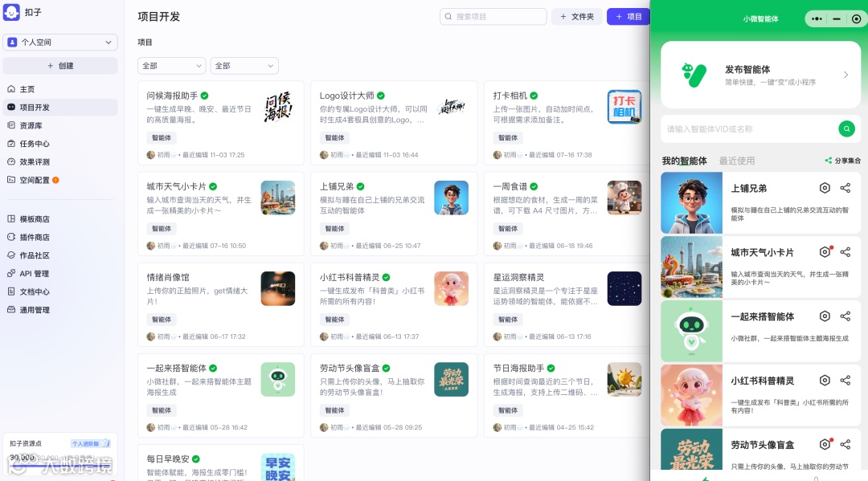868x481 pixels.
Task: Click the 星运洞察精灵 project title
Action: 518,278
